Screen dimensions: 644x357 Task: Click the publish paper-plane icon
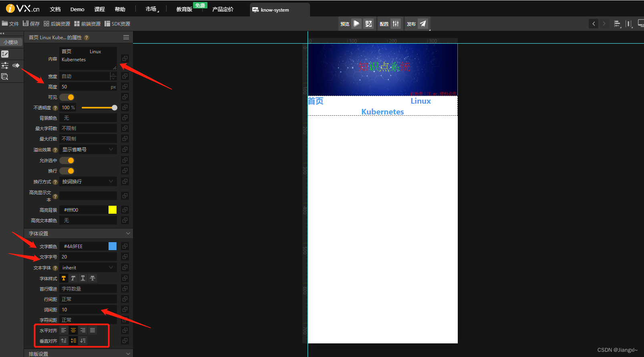tap(423, 24)
